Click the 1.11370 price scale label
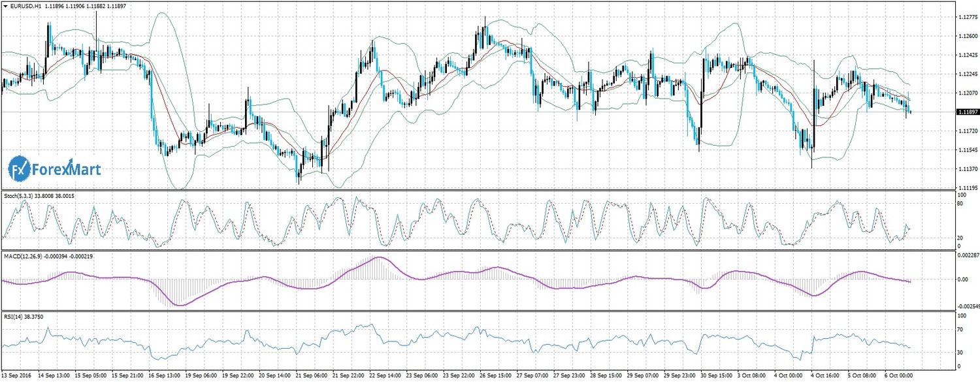 tap(966, 170)
